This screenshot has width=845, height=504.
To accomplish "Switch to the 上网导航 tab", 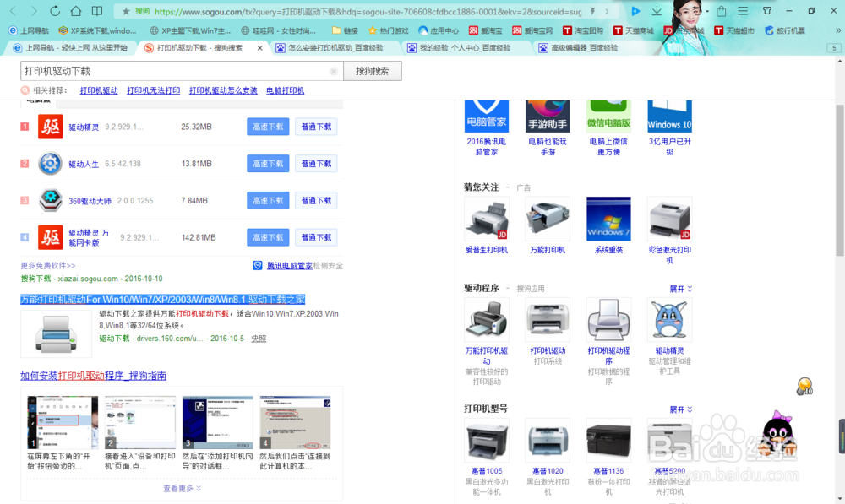I will tap(70, 48).
